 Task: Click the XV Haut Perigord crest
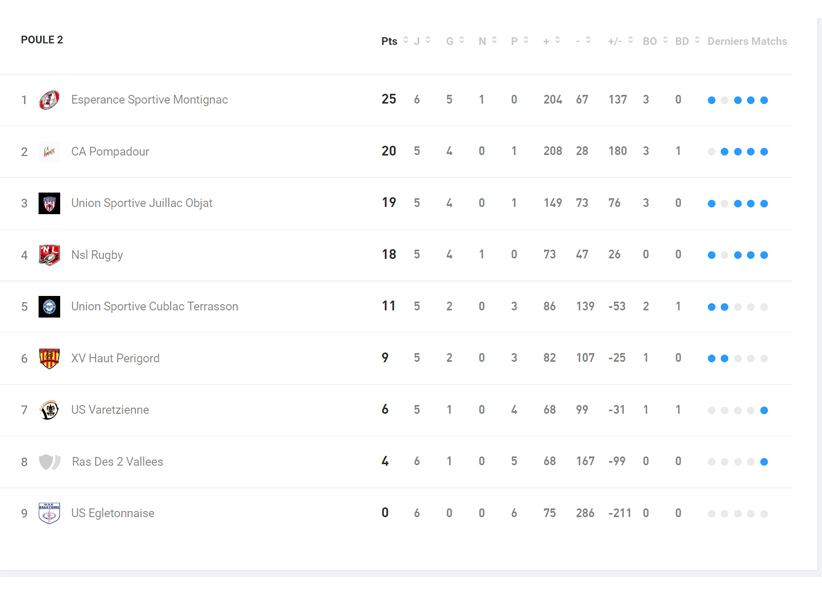click(x=49, y=358)
